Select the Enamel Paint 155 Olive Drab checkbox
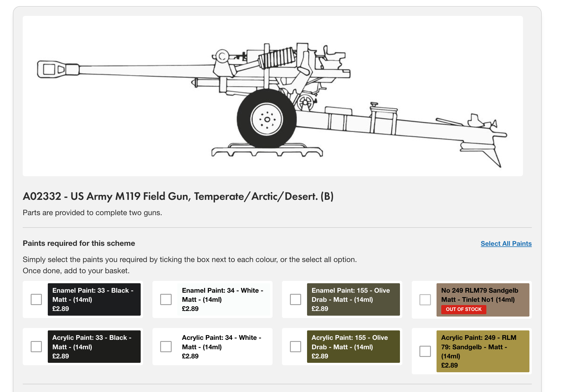This screenshot has width=561, height=392. [x=295, y=299]
